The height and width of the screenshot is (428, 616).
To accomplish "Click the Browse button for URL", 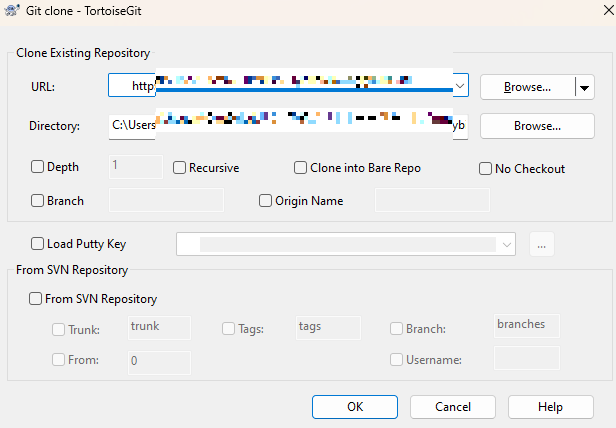I will point(527,87).
